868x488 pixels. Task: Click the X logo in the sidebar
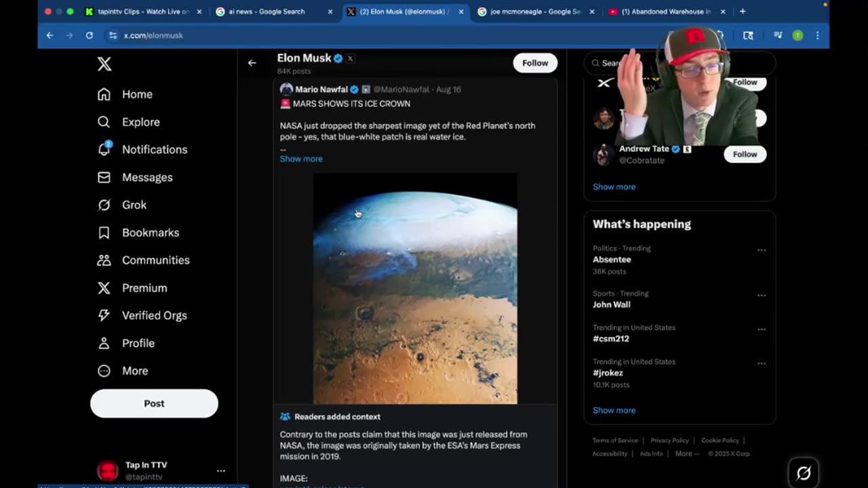(104, 64)
